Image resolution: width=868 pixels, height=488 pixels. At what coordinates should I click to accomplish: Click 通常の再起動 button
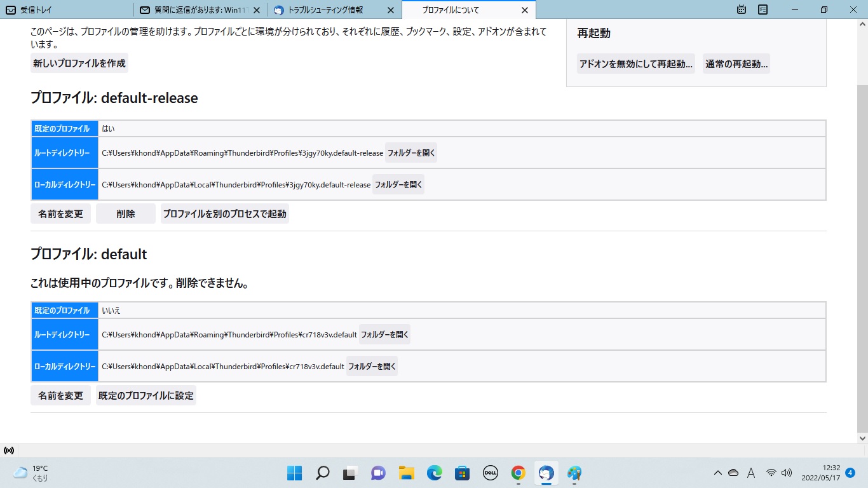coord(736,64)
